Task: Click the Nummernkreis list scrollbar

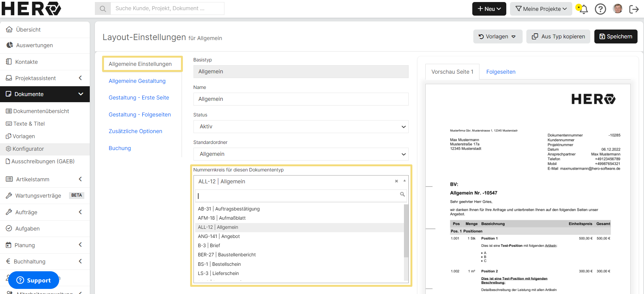Action: click(406, 231)
